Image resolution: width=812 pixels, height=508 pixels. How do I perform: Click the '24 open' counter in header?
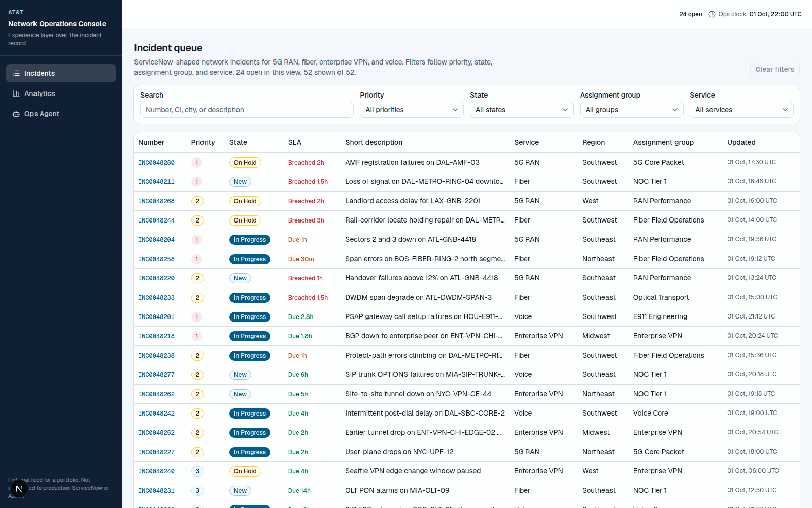(x=691, y=14)
